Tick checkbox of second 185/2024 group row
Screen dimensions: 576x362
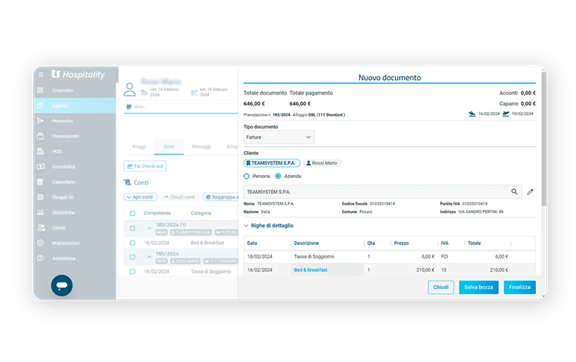point(132,257)
